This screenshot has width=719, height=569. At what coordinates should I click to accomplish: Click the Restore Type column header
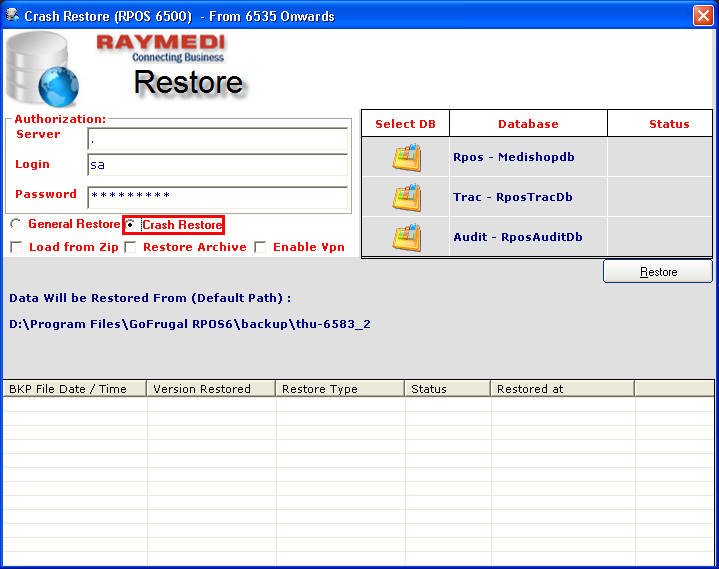pos(340,389)
